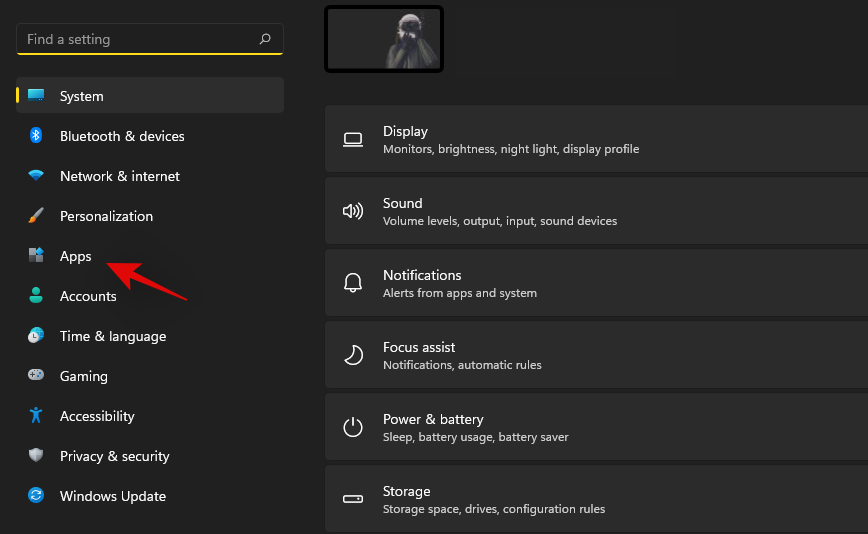Click the Privacy & security shield icon
Viewport: 868px width, 534px height.
tap(36, 456)
